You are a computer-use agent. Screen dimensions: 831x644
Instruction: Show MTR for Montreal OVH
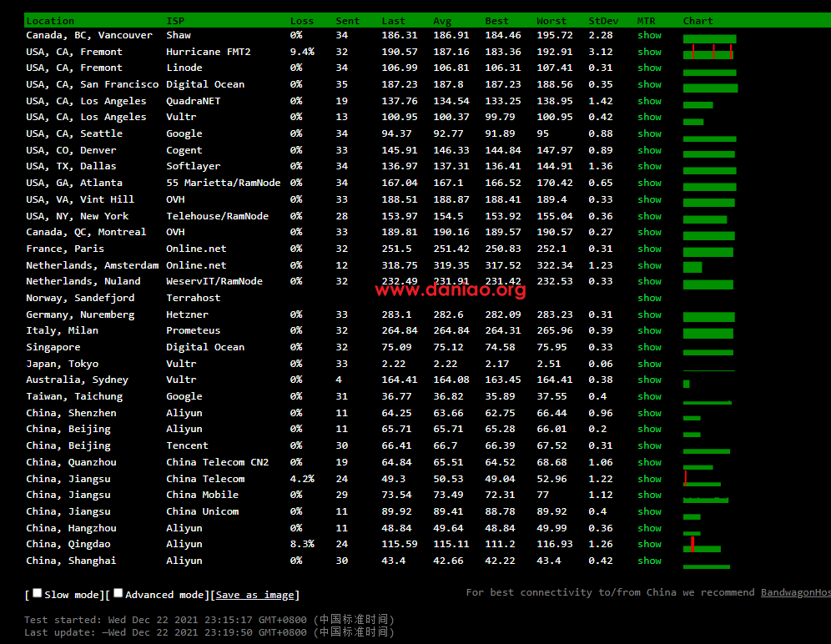pos(649,232)
